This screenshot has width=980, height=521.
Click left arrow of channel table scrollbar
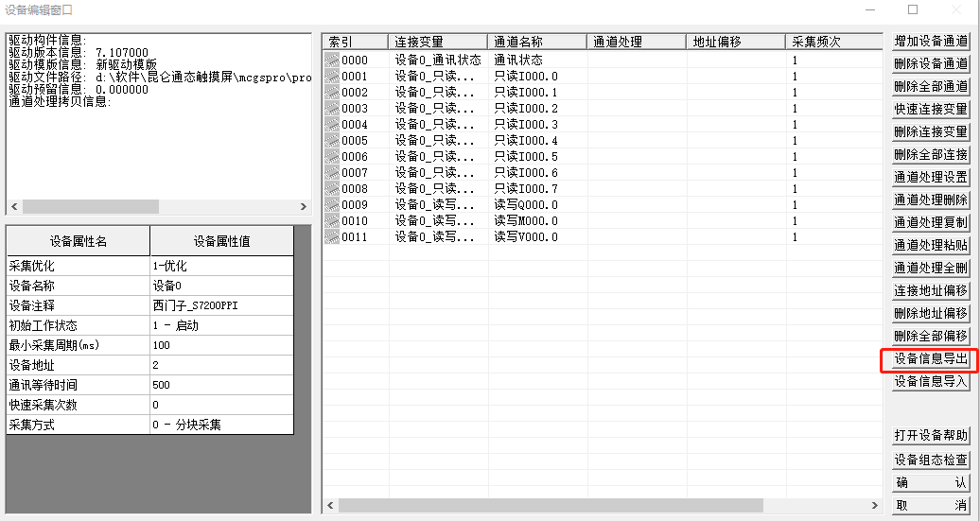331,505
